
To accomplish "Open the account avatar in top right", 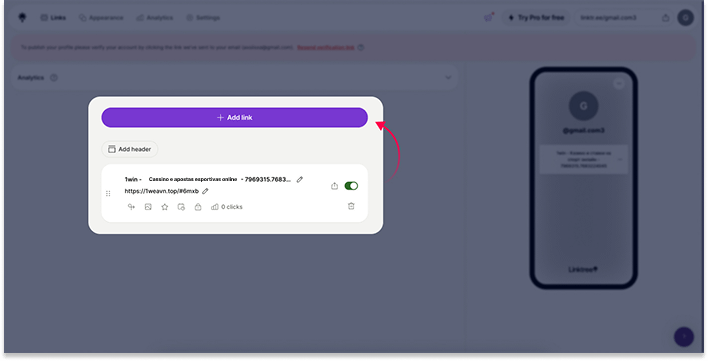I will 685,18.
